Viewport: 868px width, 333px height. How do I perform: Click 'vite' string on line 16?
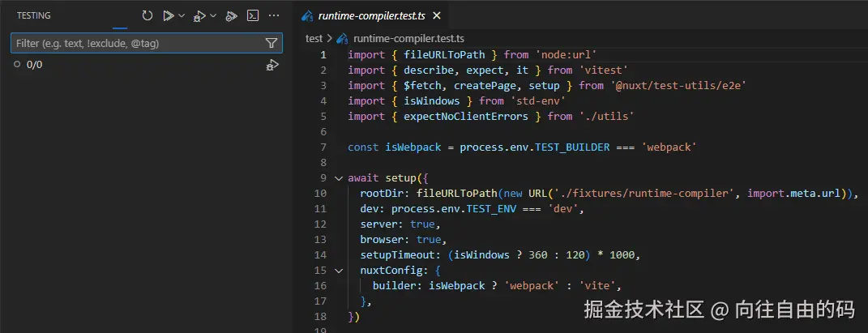pyautogui.click(x=596, y=286)
